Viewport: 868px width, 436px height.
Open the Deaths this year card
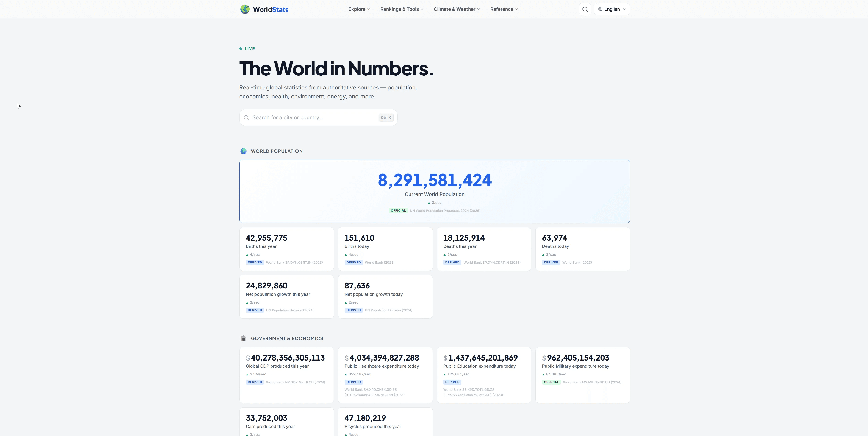[484, 249]
